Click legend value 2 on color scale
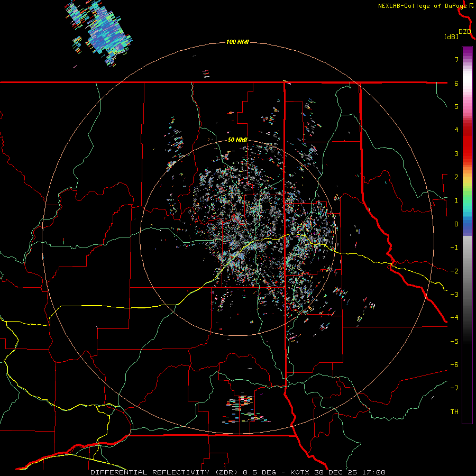This screenshot has height=476, width=476. tap(456, 177)
